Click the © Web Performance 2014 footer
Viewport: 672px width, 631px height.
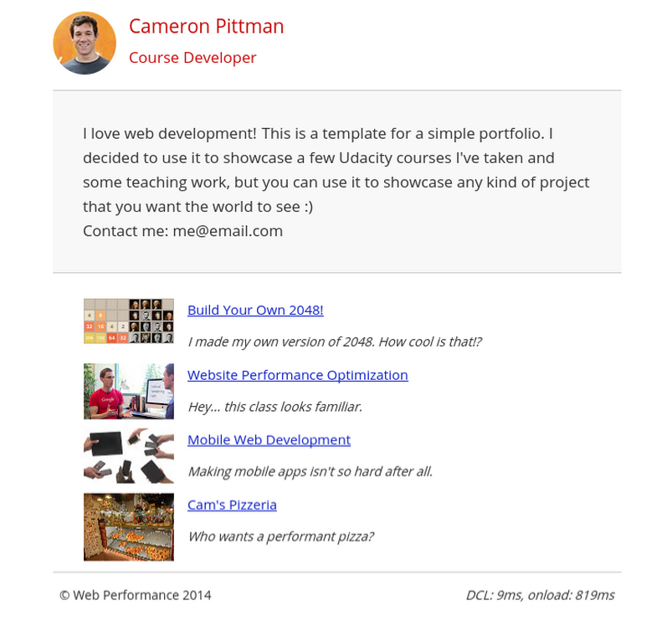pyautogui.click(x=135, y=595)
